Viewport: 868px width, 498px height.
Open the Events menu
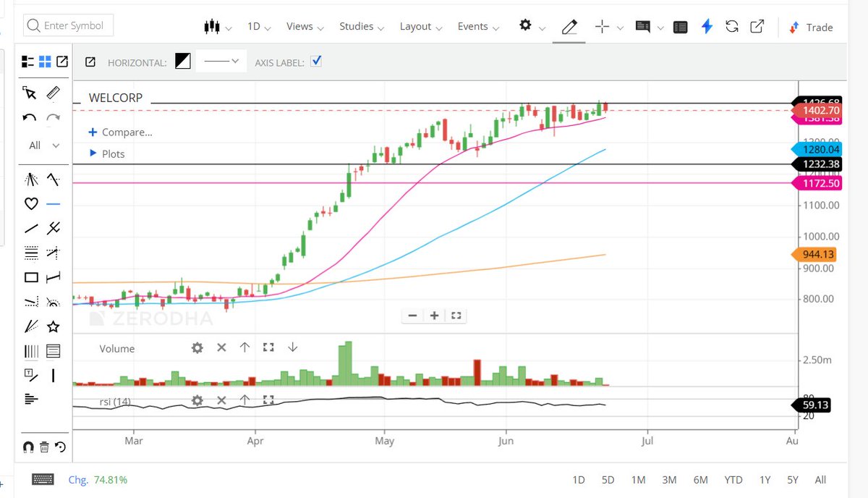478,27
